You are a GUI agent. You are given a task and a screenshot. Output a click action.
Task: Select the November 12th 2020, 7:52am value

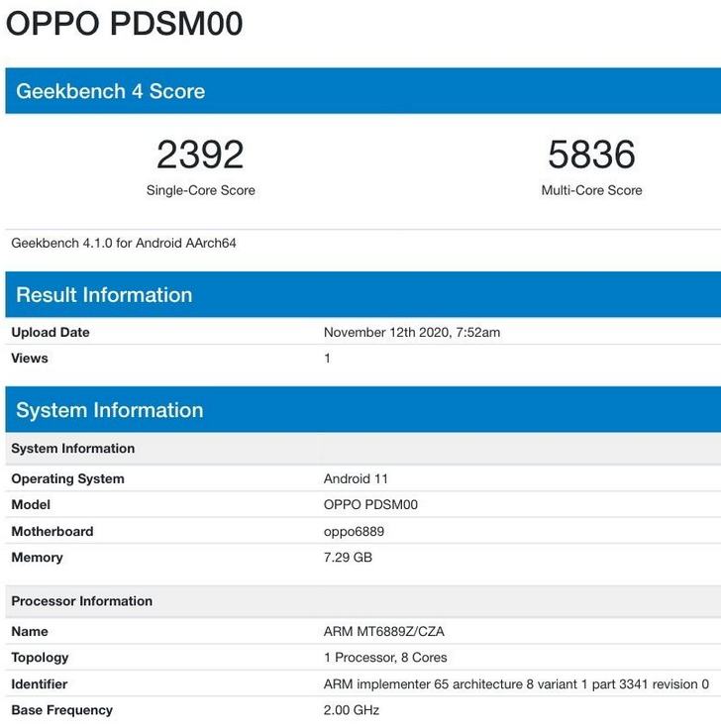[412, 333]
